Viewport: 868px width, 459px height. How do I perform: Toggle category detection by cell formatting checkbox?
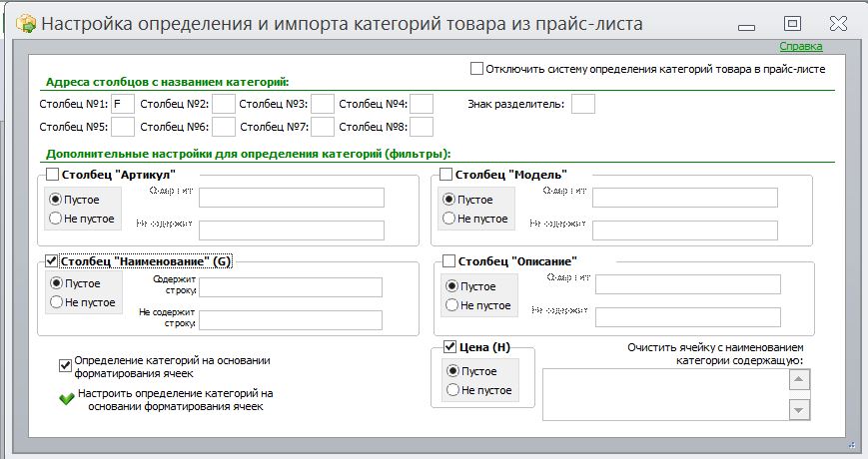pos(65,365)
